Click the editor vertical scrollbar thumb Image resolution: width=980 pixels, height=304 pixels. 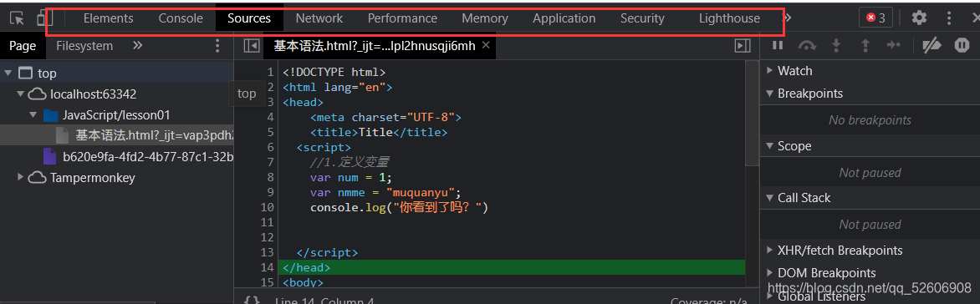pos(752,114)
